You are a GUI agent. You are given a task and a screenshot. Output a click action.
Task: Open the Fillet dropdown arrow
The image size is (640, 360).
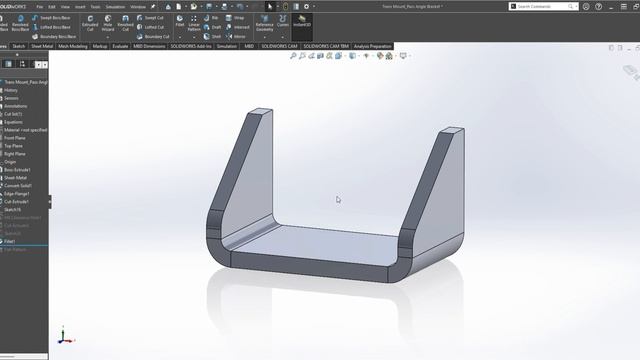(180, 37)
